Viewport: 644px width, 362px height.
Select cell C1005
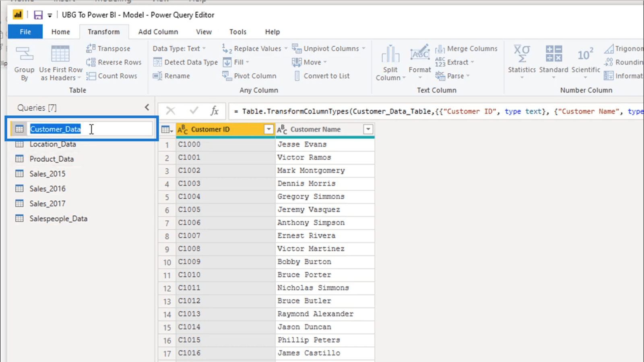coord(225,210)
